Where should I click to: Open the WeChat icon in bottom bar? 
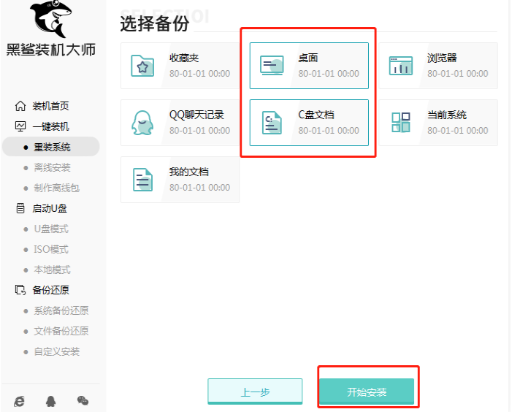point(83,400)
